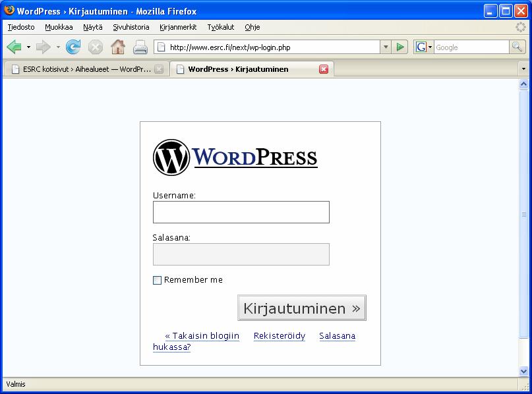532x394 pixels.
Task: Open the Sivuhistoria menu
Action: tap(131, 27)
